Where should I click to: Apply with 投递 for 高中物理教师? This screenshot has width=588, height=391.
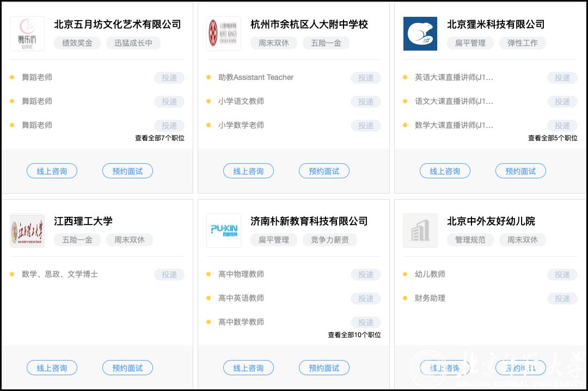pos(365,275)
